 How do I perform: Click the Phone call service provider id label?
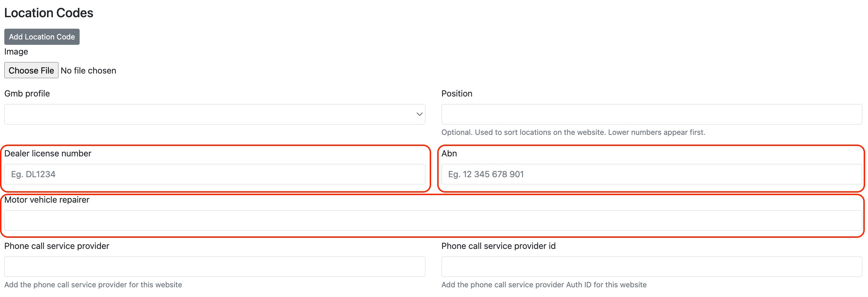pos(498,246)
